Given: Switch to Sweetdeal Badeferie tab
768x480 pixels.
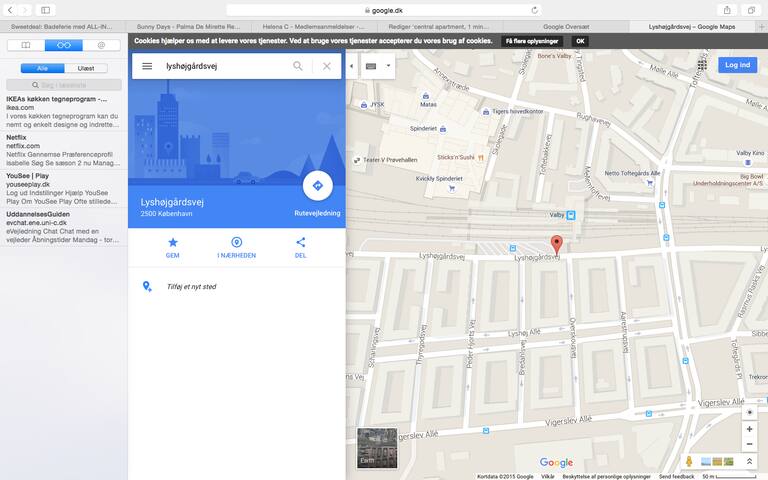Looking at the screenshot, I should [62, 26].
